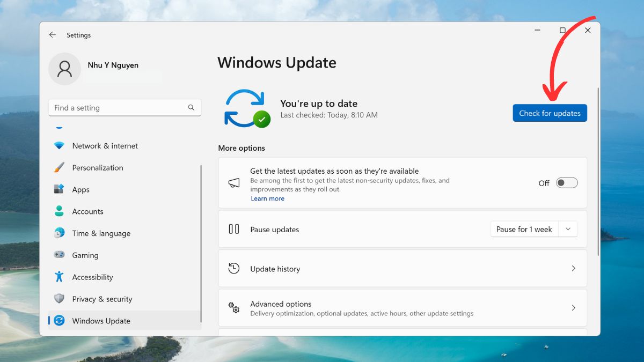Click the Find a setting search box
This screenshot has height=362, width=644.
(x=125, y=108)
